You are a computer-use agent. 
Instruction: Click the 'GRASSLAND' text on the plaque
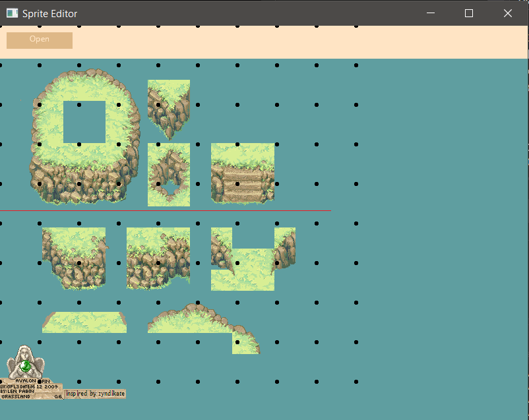click(16, 397)
